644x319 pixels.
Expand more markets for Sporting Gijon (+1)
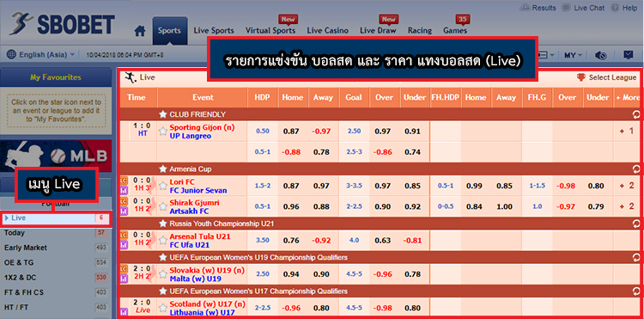pos(627,132)
